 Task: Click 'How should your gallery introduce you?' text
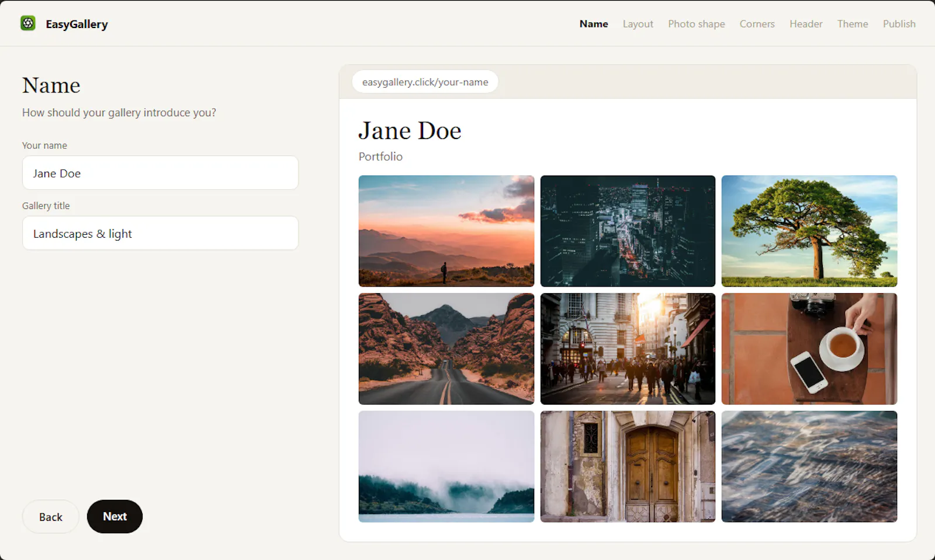(119, 113)
